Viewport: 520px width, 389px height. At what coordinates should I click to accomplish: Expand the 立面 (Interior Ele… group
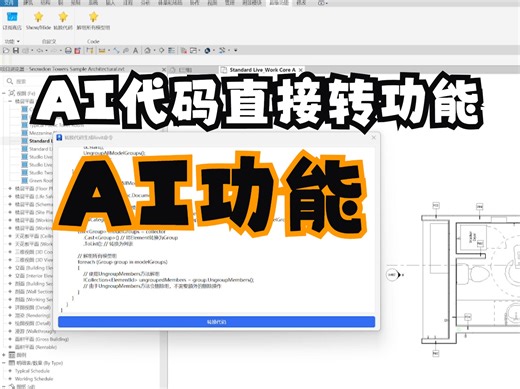(10, 276)
